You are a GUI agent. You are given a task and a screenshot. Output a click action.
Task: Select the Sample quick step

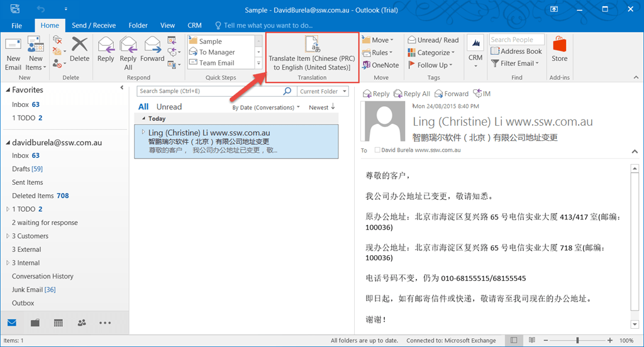click(221, 41)
